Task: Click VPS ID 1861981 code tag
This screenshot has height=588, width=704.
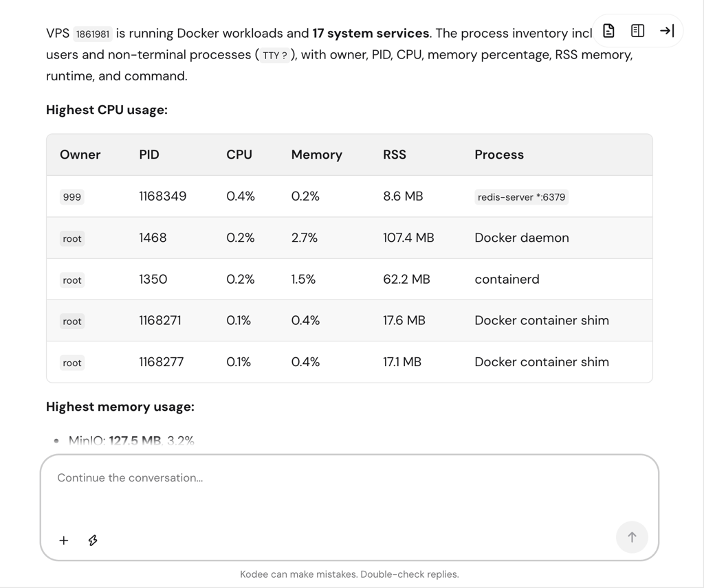Action: [x=93, y=34]
